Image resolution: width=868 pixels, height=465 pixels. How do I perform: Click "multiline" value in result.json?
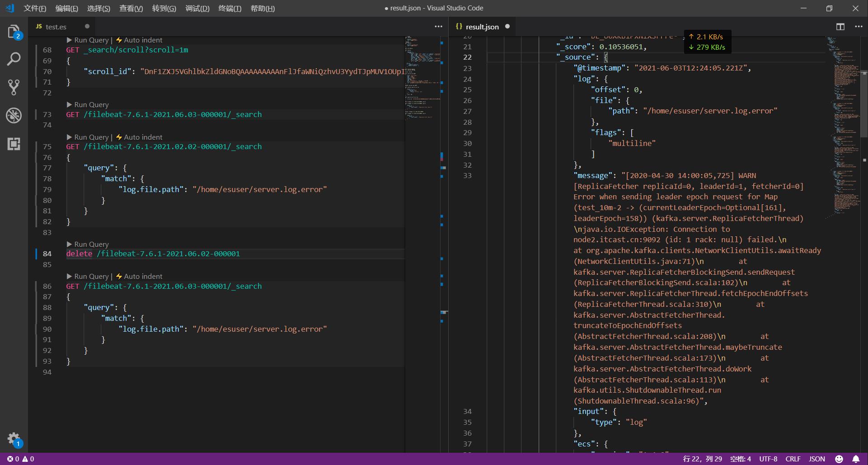point(632,143)
